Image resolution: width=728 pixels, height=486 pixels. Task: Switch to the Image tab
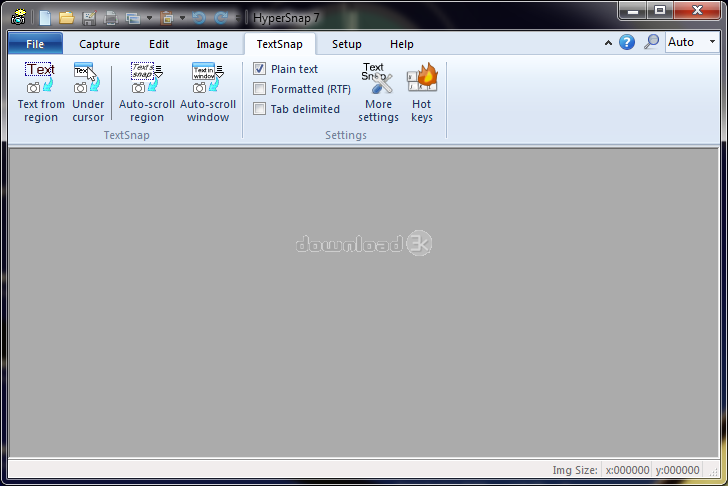coord(212,44)
